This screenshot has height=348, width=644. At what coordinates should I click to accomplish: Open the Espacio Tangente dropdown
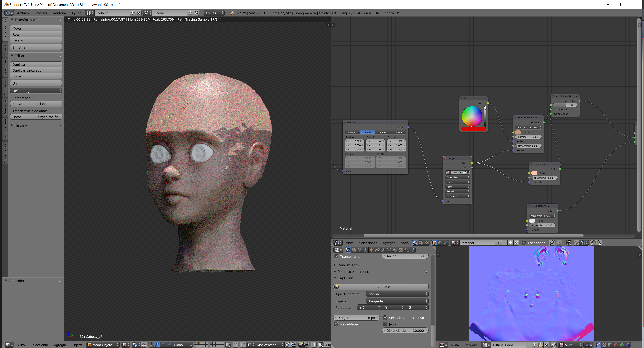click(397, 301)
